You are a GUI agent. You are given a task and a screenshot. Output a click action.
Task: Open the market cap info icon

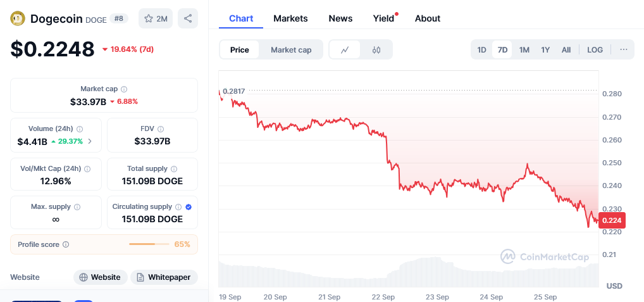click(124, 89)
